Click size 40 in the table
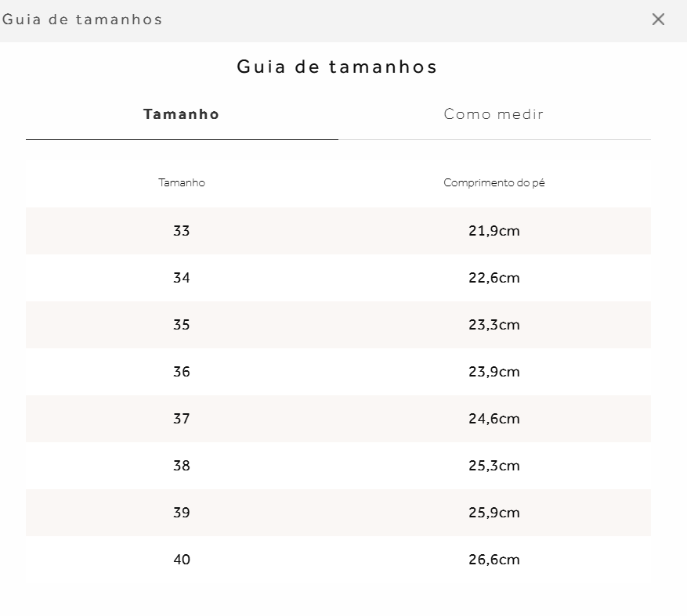 [182, 560]
